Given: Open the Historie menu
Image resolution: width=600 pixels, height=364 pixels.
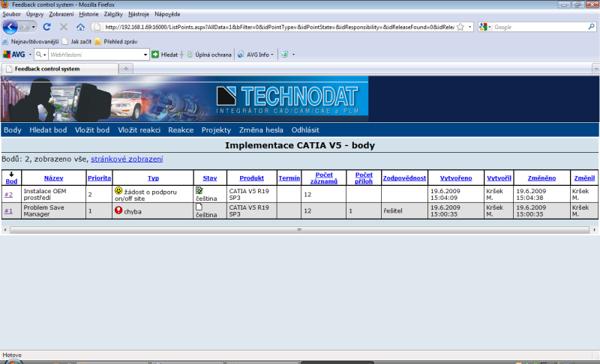Looking at the screenshot, I should pos(88,14).
